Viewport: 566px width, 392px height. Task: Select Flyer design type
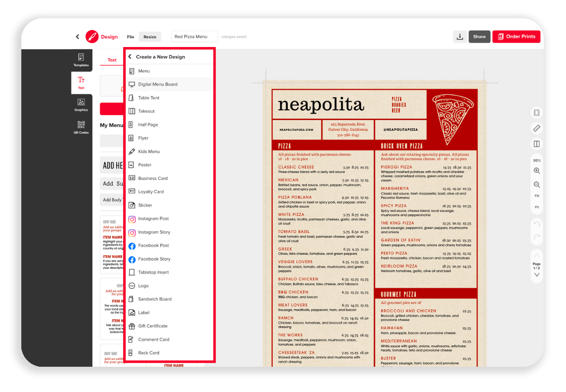pos(170,138)
